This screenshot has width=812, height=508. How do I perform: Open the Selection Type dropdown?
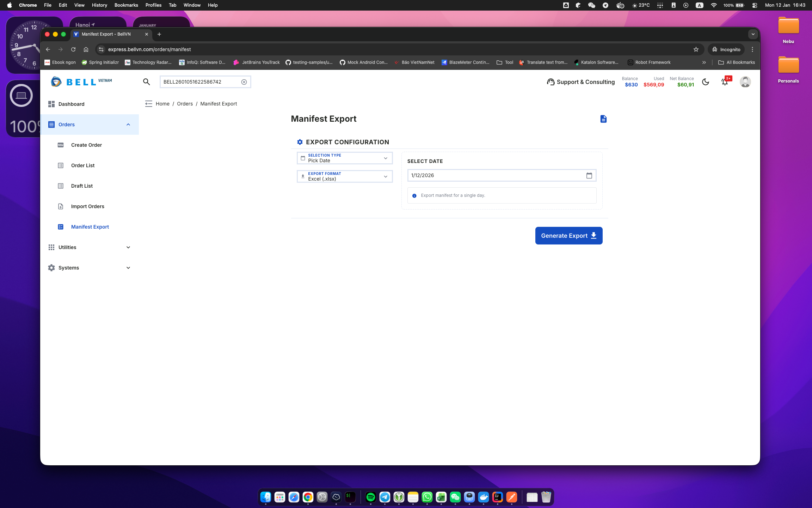(x=345, y=158)
